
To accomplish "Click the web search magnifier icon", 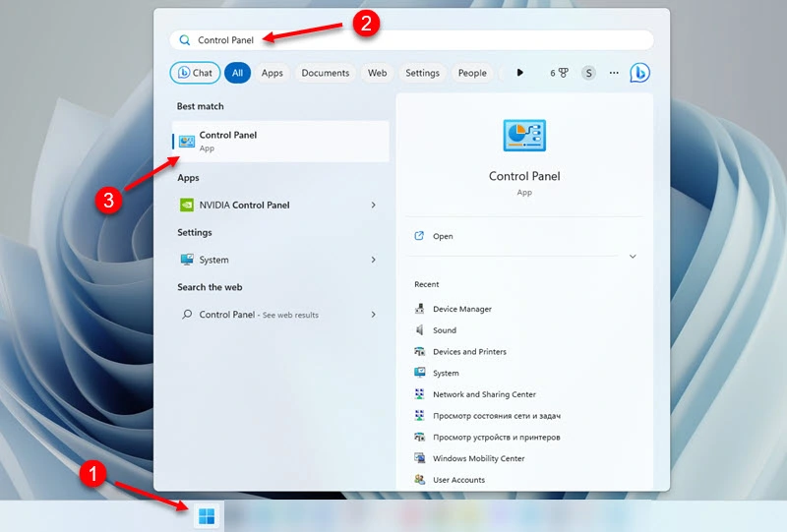I will (x=187, y=314).
